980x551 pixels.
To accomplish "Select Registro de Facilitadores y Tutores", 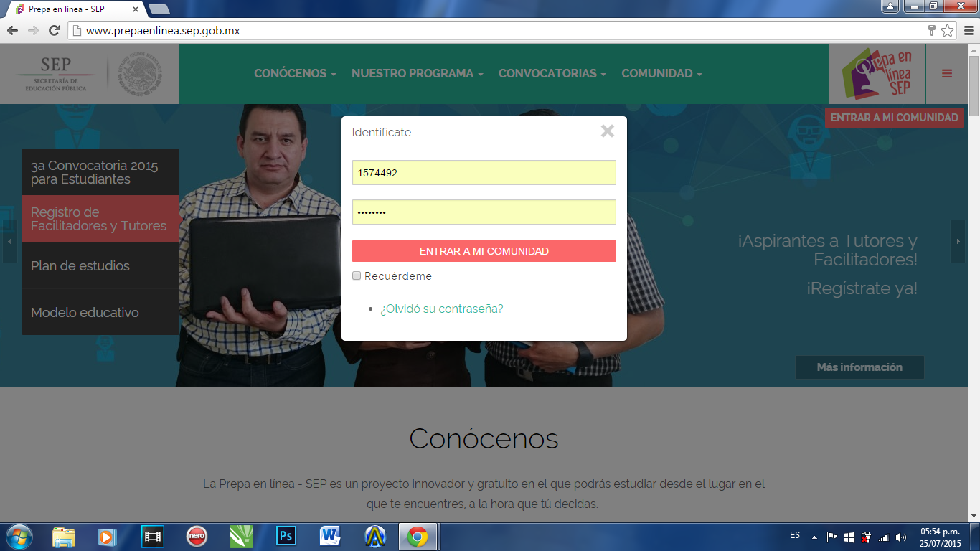I will 100,219.
